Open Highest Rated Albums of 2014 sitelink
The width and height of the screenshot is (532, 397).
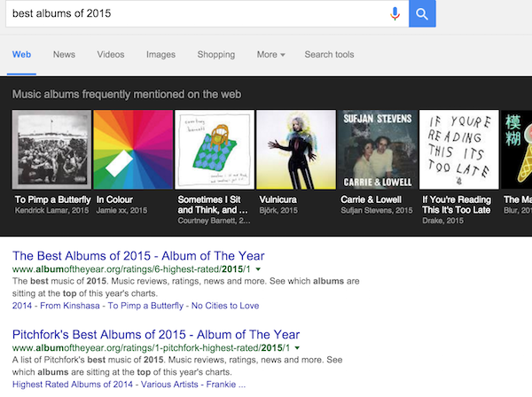73,385
